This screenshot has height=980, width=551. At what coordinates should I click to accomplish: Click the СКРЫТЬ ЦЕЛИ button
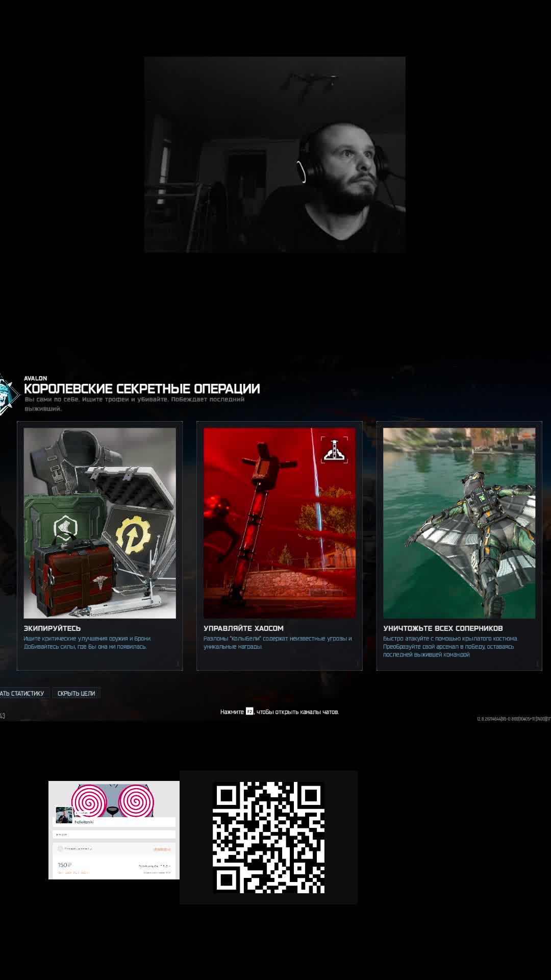tap(76, 693)
